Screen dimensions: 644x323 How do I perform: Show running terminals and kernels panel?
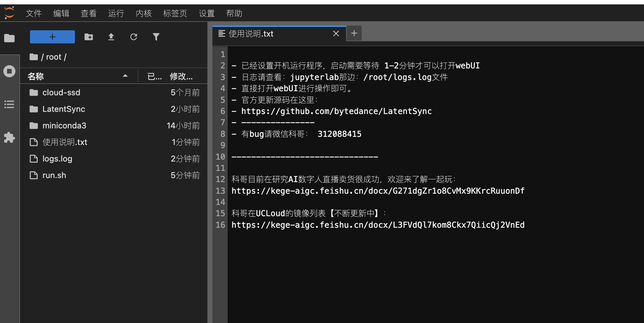point(9,71)
